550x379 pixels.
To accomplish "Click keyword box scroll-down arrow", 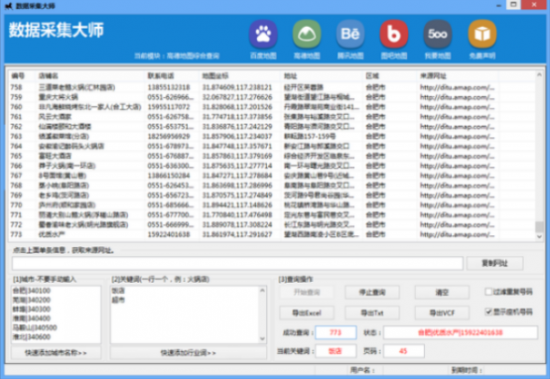I will pos(262,339).
